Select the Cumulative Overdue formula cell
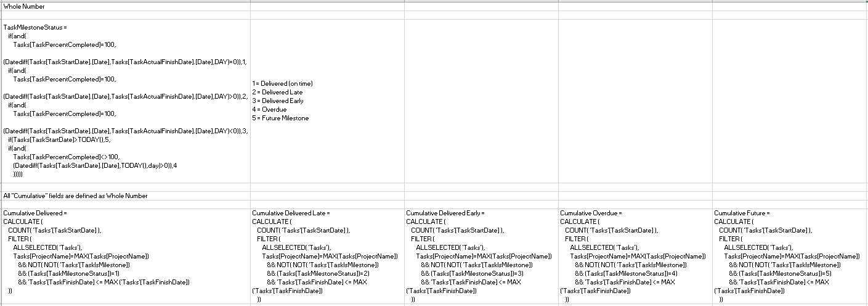The width and height of the screenshot is (868, 306). pyautogui.click(x=635, y=256)
